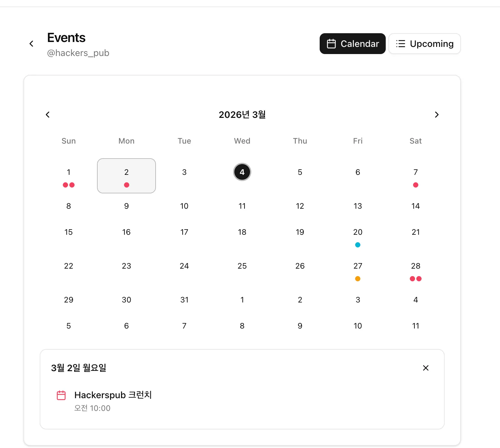Go back using the arrow beside Events
The image size is (500, 448).
tap(32, 44)
